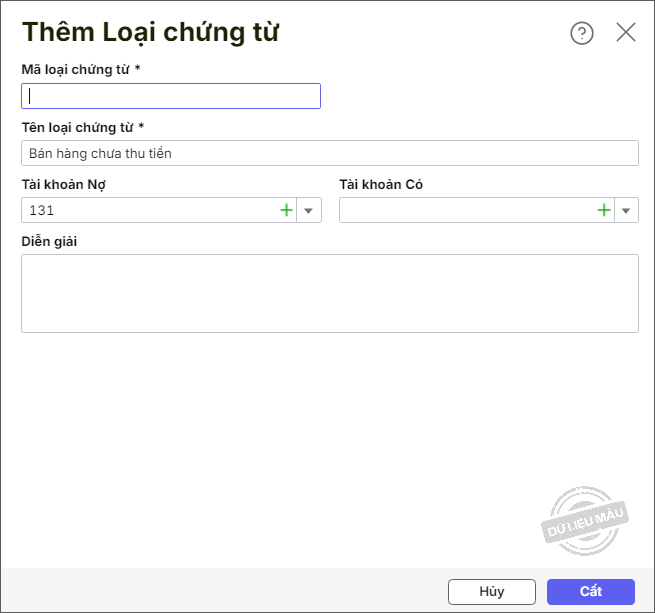
Task: Click the Mã loại chứng từ label
Action: (80, 69)
